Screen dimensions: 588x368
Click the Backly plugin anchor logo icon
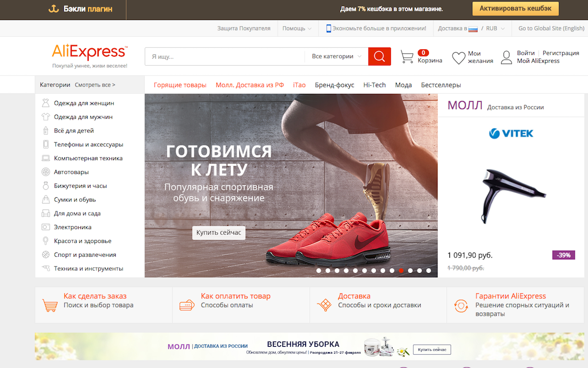point(54,9)
